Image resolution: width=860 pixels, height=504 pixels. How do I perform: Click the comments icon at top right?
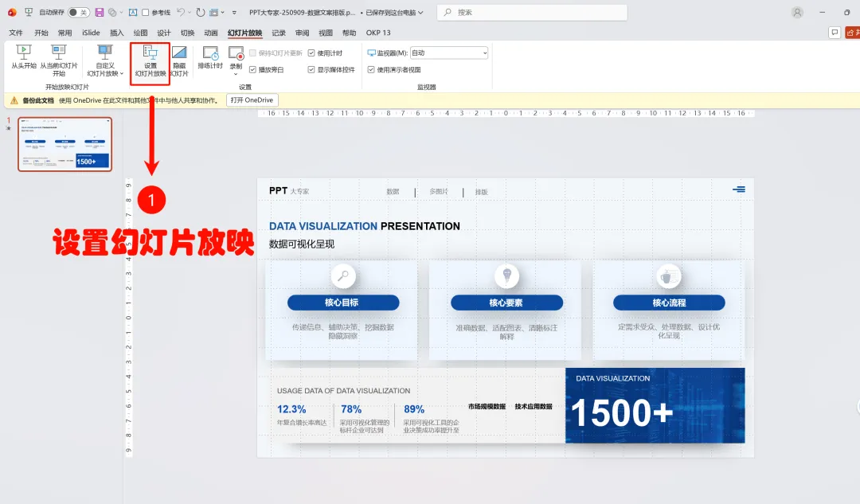pyautogui.click(x=835, y=33)
